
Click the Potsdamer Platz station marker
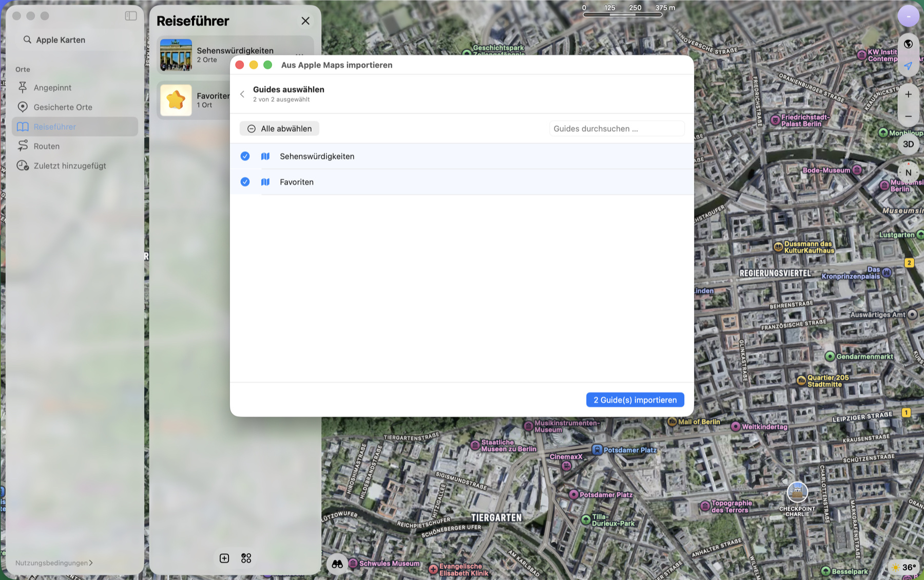597,450
